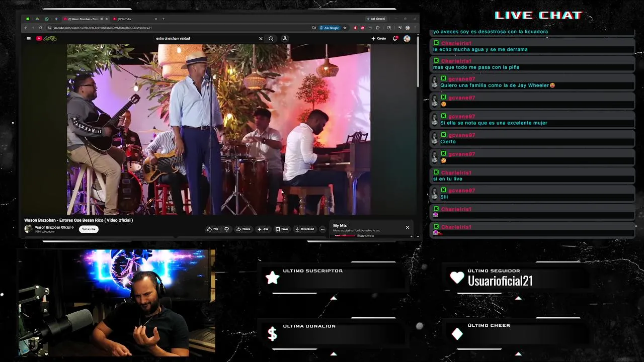Click Ask Google in the address bar
This screenshot has height=362, width=644.
pyautogui.click(x=330, y=28)
